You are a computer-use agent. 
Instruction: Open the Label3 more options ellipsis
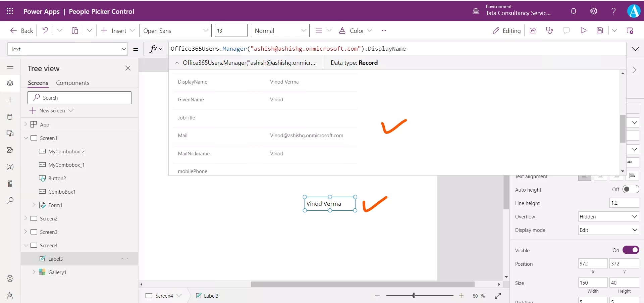coord(125,258)
